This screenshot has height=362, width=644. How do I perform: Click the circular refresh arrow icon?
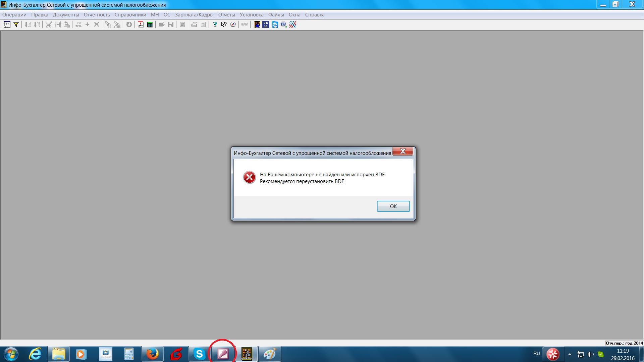click(129, 24)
